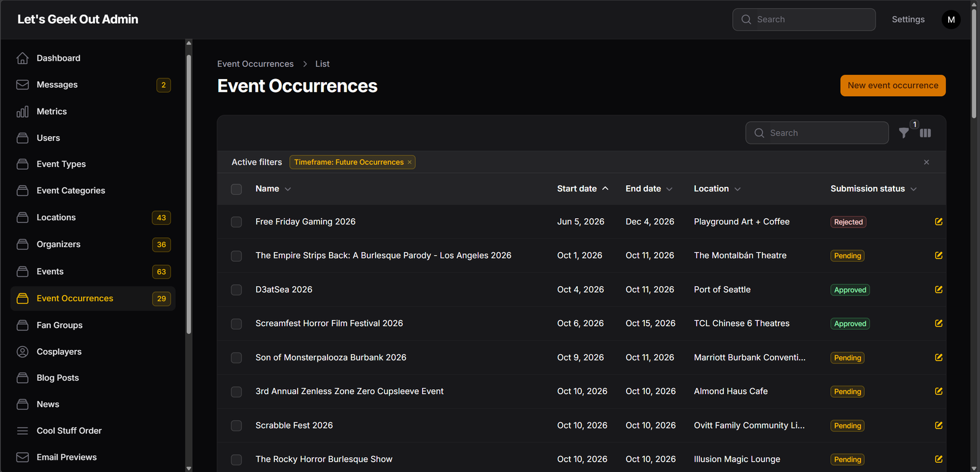Open Cosplayers person icon
The width and height of the screenshot is (980, 472).
[x=23, y=352]
